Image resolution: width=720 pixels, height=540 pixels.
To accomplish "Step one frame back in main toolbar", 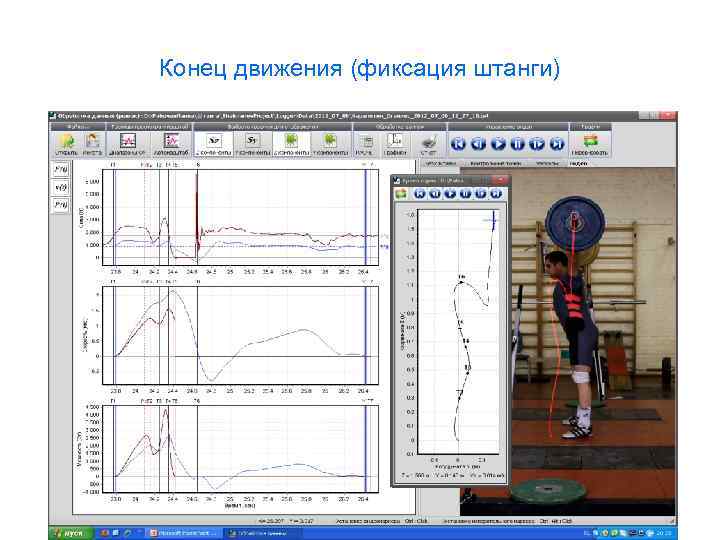I will click(478, 144).
